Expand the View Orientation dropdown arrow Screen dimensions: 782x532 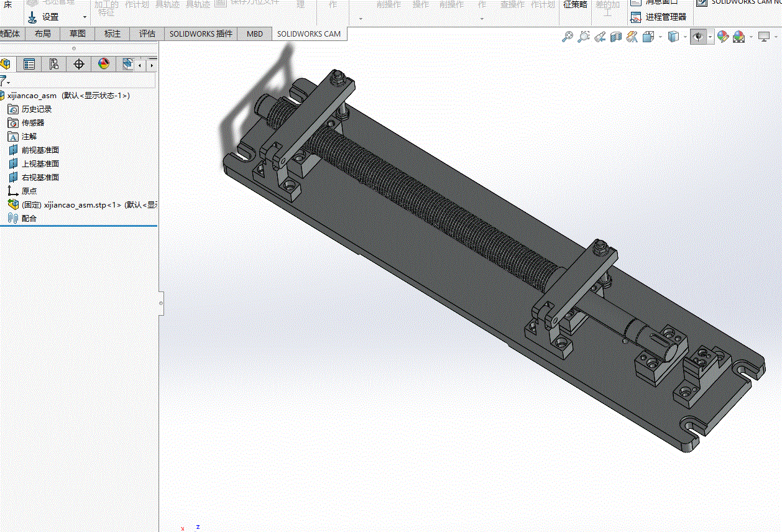659,37
